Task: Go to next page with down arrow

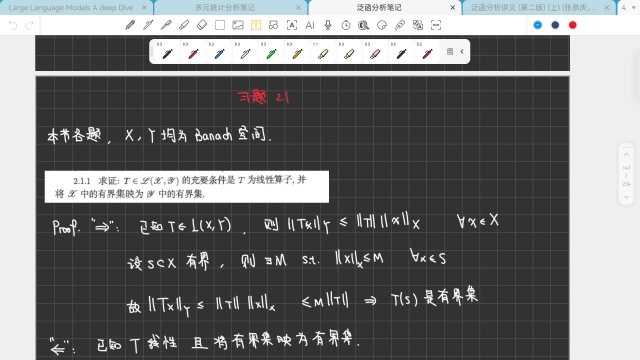Action: 626,197
